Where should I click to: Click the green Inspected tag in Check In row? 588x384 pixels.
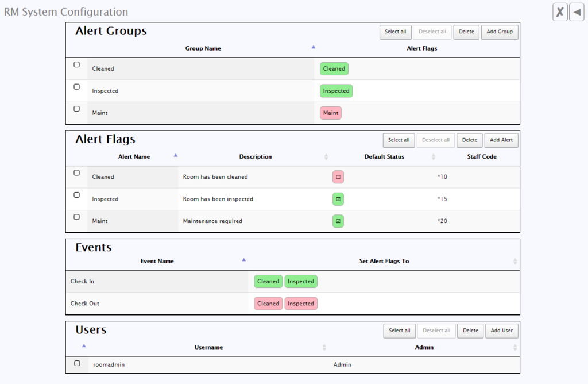[301, 282]
